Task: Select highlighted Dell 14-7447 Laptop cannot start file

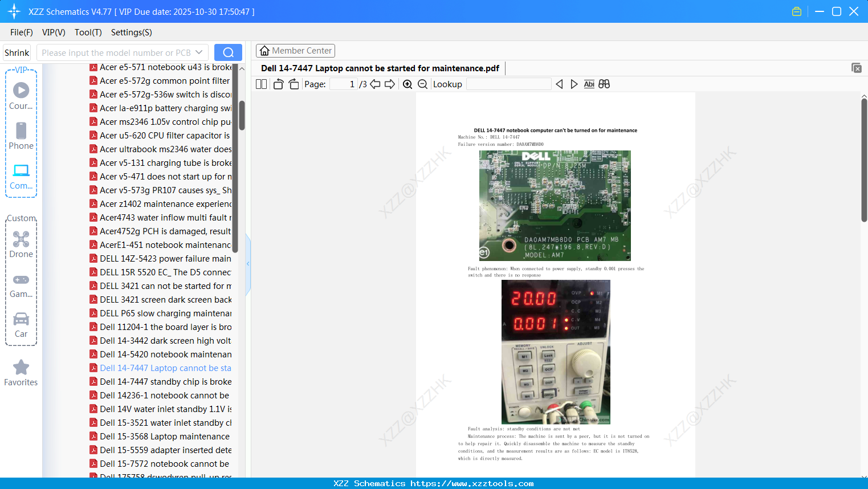Action: 160,368
